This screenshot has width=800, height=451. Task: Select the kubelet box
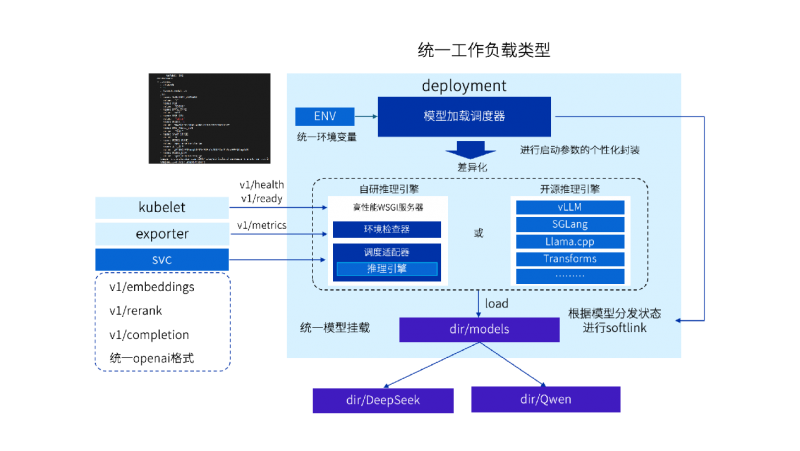point(162,207)
